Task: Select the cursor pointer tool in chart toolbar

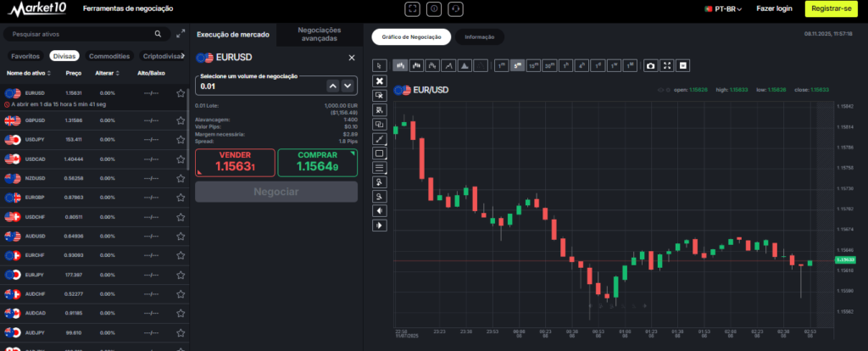Action: [380, 65]
